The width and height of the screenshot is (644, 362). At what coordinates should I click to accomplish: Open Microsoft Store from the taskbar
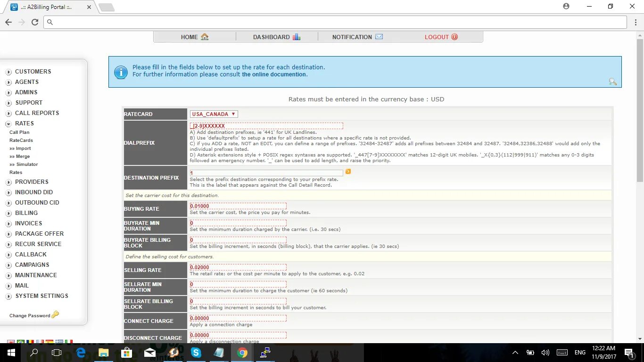point(127,352)
